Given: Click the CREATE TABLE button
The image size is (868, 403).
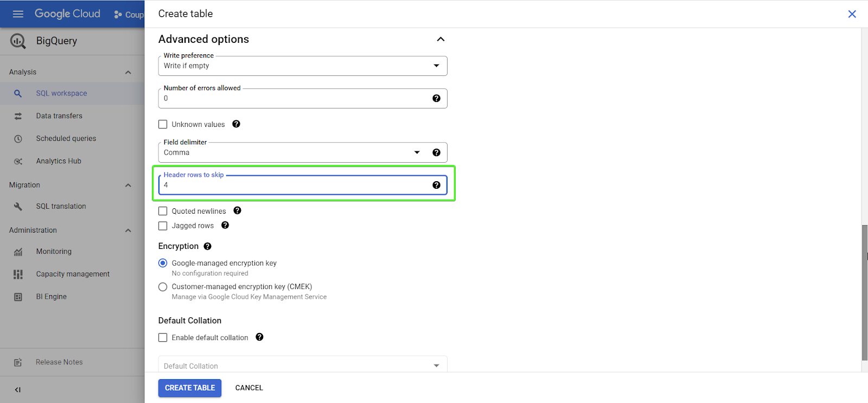Looking at the screenshot, I should tap(190, 388).
